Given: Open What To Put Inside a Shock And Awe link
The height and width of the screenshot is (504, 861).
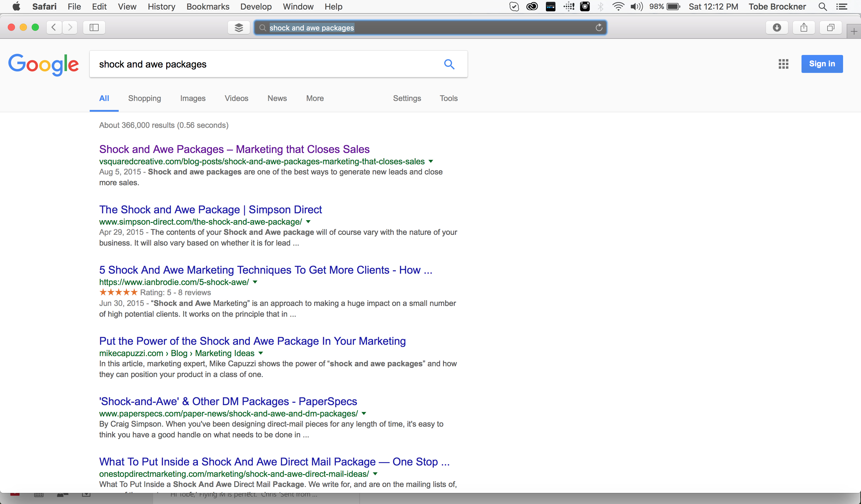Looking at the screenshot, I should 274,462.
